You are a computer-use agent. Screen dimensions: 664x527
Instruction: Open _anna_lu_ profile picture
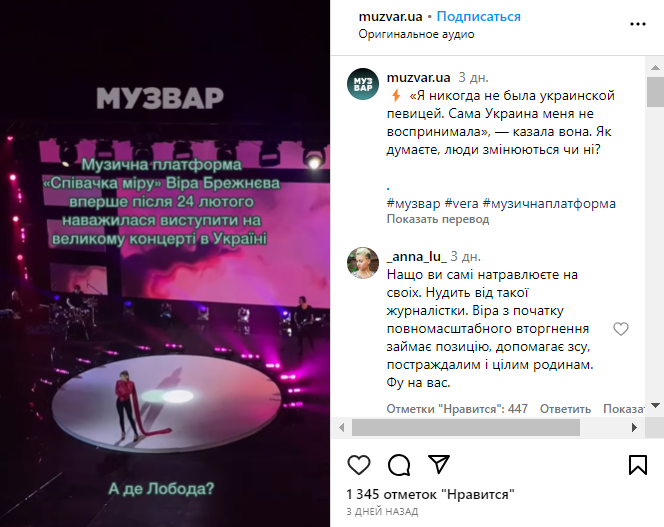point(363,263)
